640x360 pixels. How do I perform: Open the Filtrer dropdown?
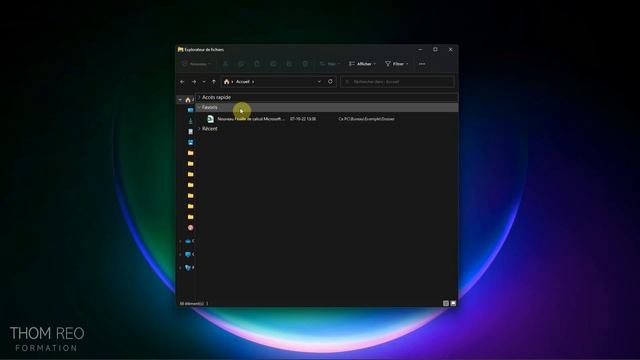[x=397, y=64]
